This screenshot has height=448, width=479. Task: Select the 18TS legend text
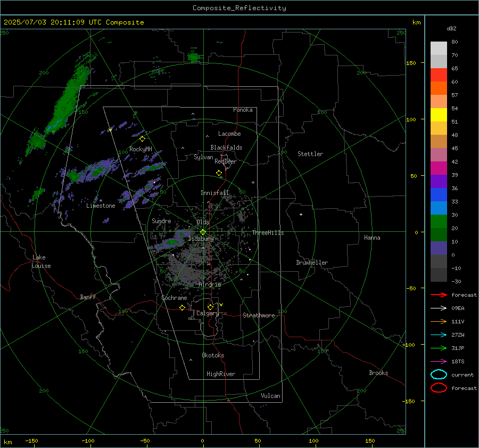pyautogui.click(x=458, y=362)
